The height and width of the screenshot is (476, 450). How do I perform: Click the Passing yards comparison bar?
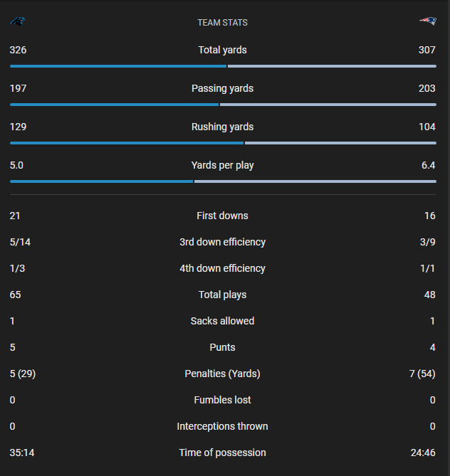(223, 105)
